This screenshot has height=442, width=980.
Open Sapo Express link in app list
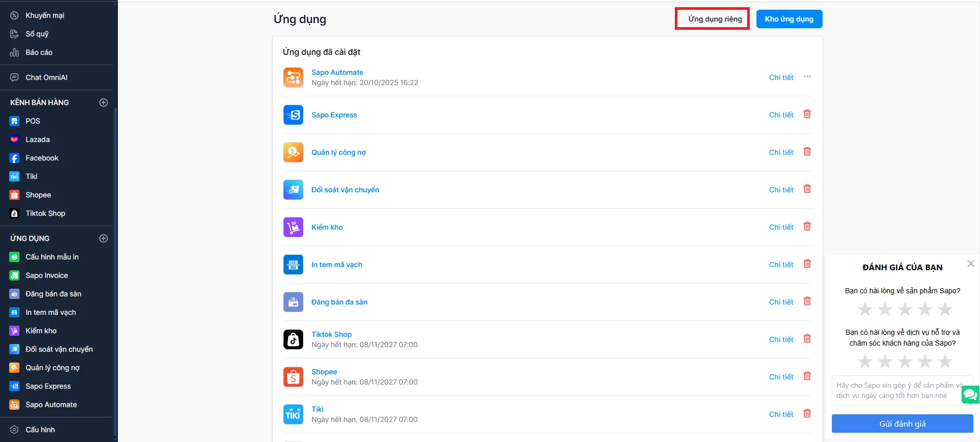coord(334,115)
